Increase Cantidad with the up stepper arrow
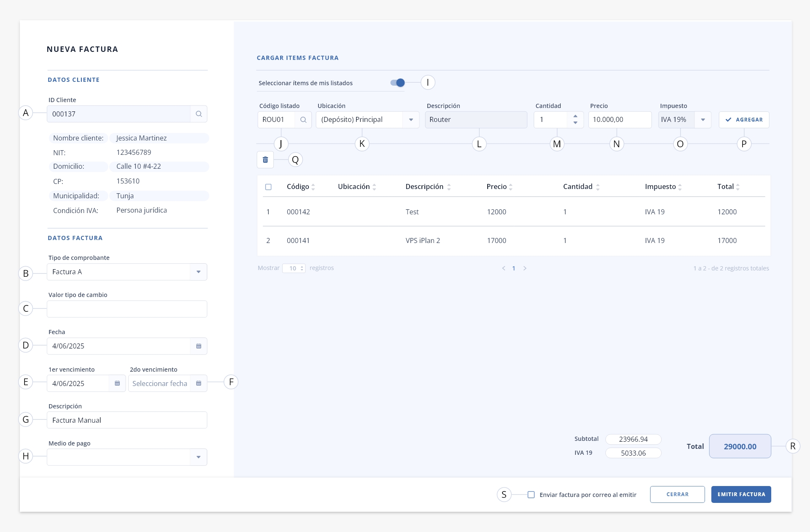 575,116
